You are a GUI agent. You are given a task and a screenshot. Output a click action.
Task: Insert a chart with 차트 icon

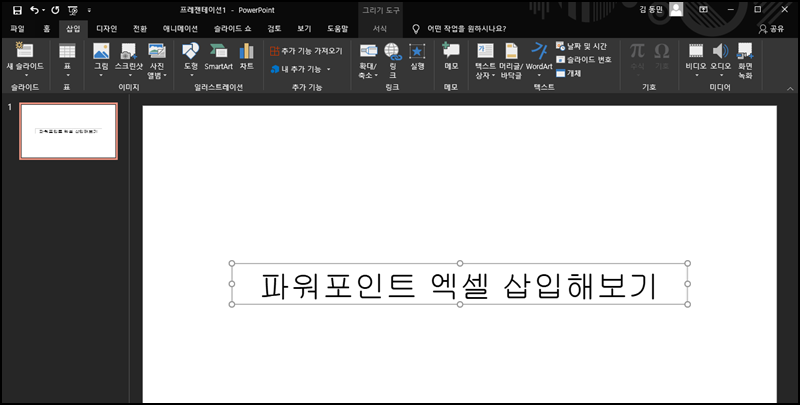pyautogui.click(x=246, y=56)
